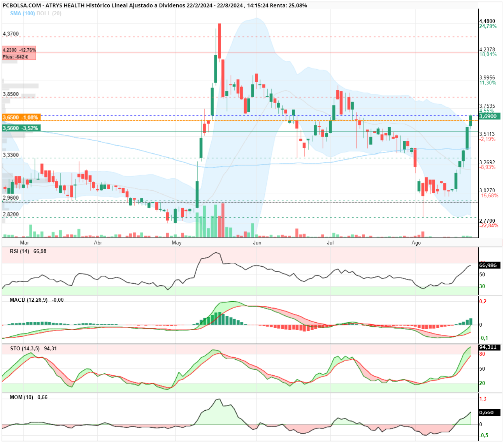Click the 24,79% axis percentage
Image resolution: width=504 pixels, height=443 pixels.
click(488, 26)
